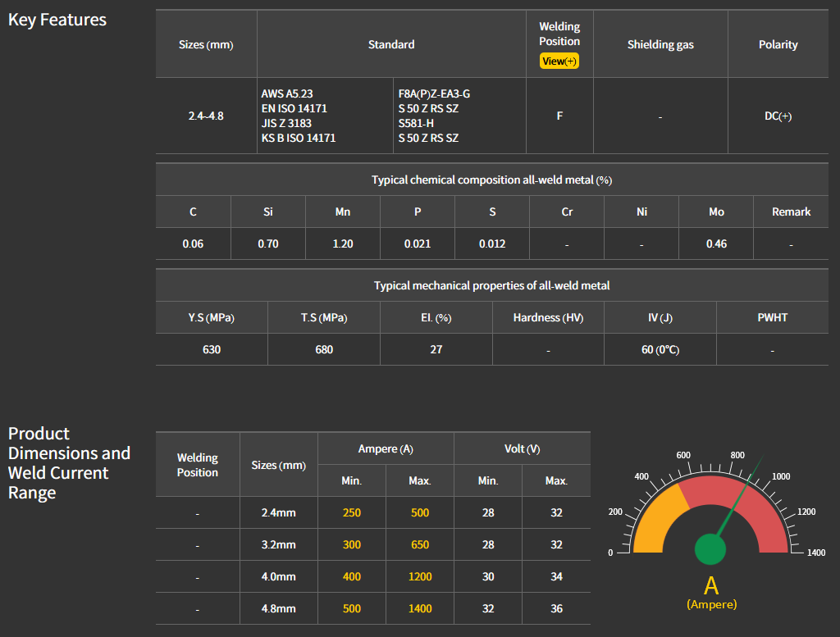Viewport: 840px width, 637px height.
Task: Click the DC(+) polarity value
Action: pos(778,116)
